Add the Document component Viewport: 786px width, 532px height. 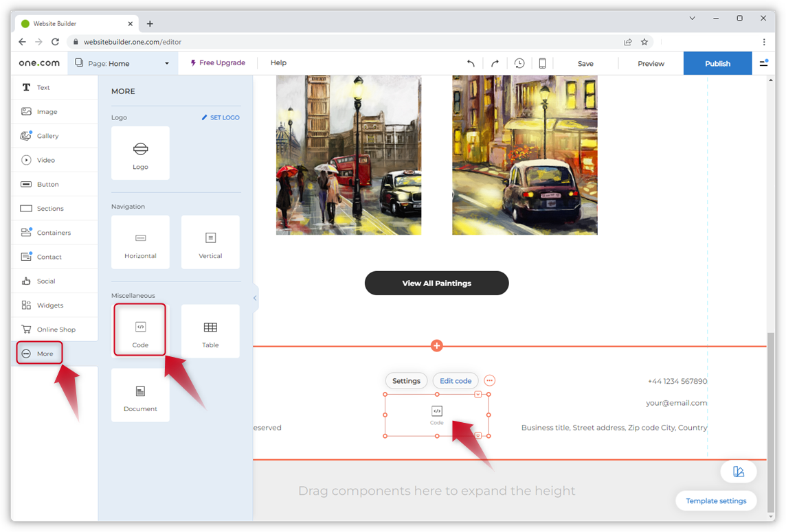coord(140,395)
